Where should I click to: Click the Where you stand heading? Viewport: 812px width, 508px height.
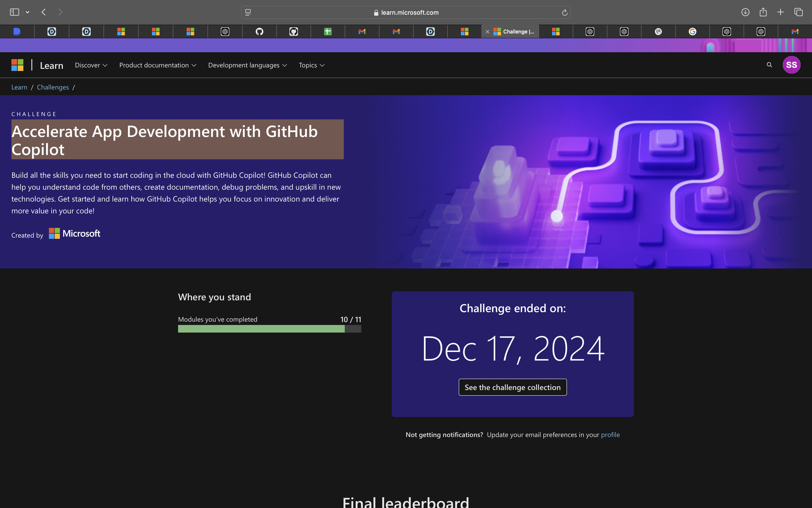pyautogui.click(x=214, y=297)
